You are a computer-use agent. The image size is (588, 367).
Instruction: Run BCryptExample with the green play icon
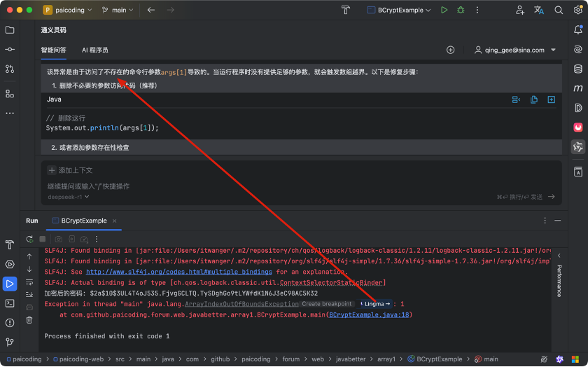(x=444, y=10)
